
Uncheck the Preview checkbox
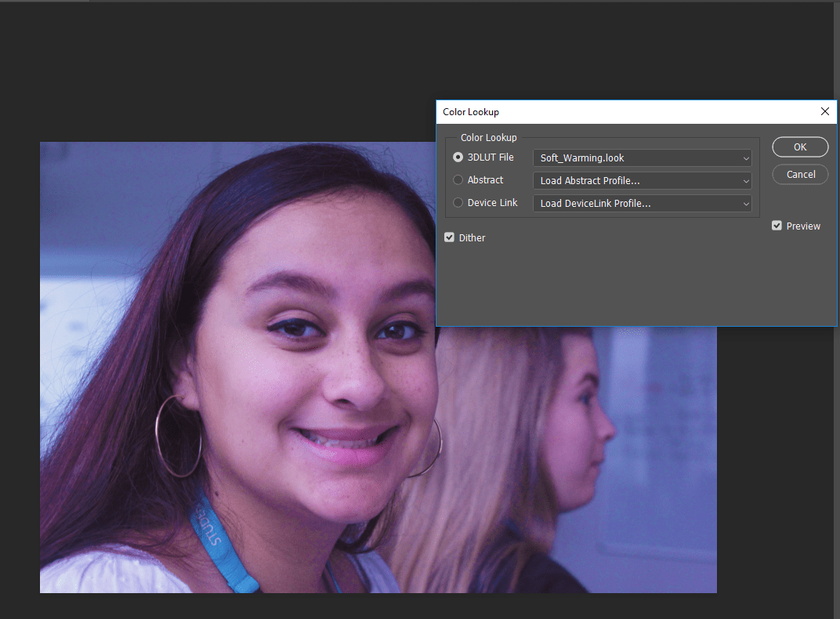tap(777, 226)
